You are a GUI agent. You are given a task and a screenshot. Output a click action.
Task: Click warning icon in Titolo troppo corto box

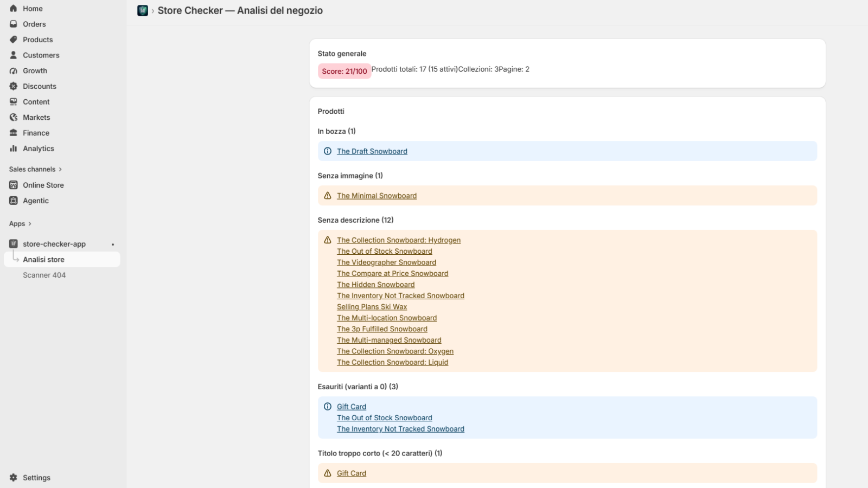click(x=328, y=473)
